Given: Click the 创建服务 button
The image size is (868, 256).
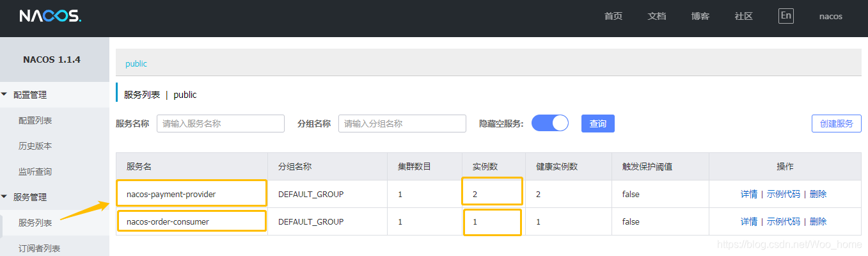Looking at the screenshot, I should [x=837, y=124].
